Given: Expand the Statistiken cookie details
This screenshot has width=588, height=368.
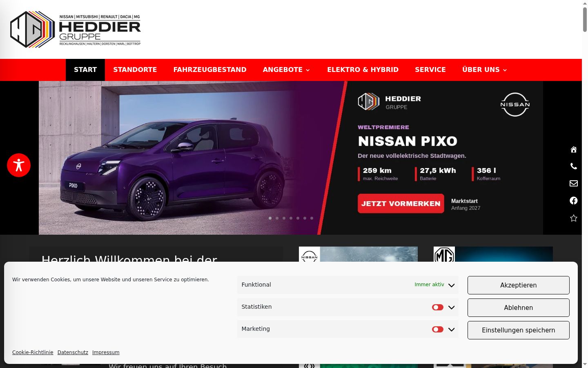Looking at the screenshot, I should (x=451, y=307).
